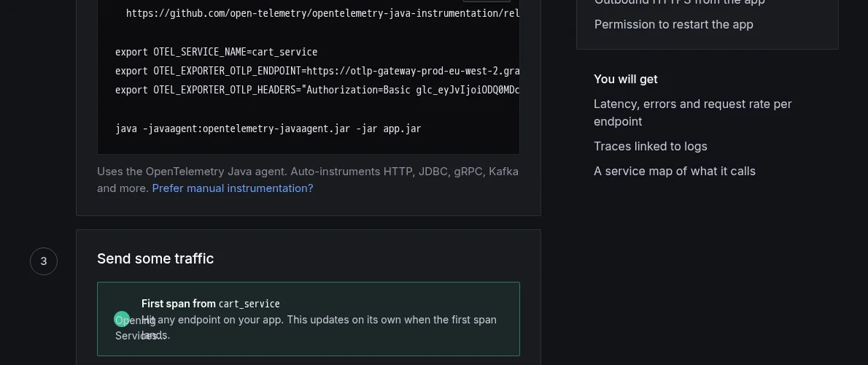The width and height of the screenshot is (868, 365).
Task: Click the "Uses the OpenTelemetry Java agent" description
Action: pyautogui.click(x=308, y=180)
